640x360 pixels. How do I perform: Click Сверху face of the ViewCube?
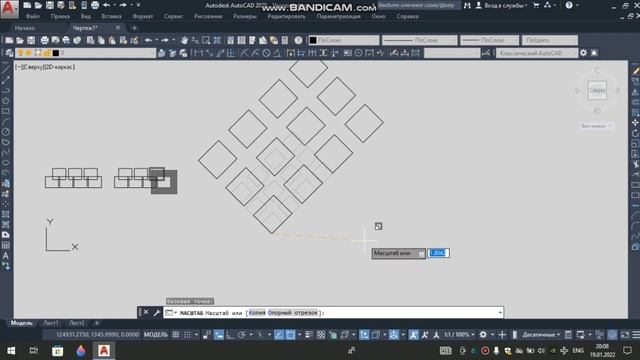[x=597, y=90]
